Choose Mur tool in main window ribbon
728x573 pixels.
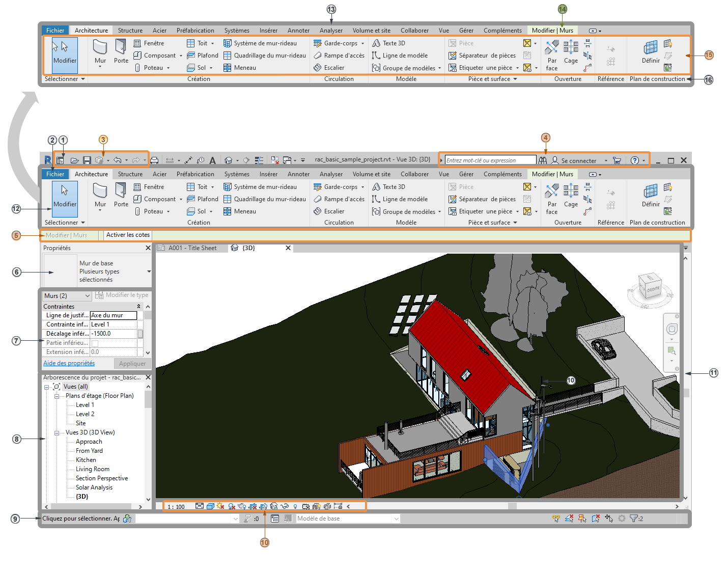coord(100,196)
